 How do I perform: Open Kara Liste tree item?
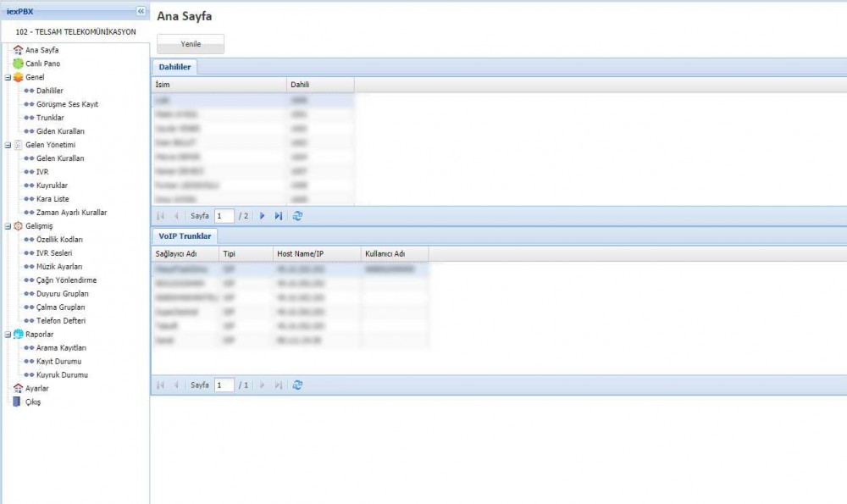point(53,198)
